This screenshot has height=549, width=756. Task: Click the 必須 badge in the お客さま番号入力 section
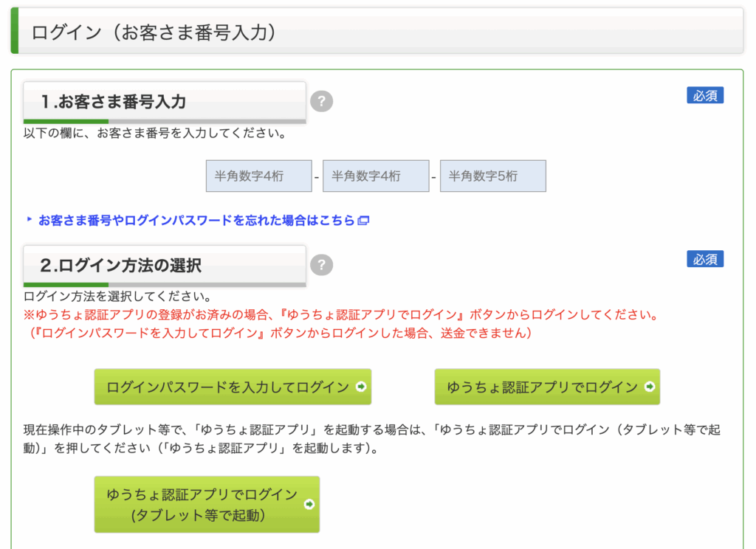tap(705, 95)
